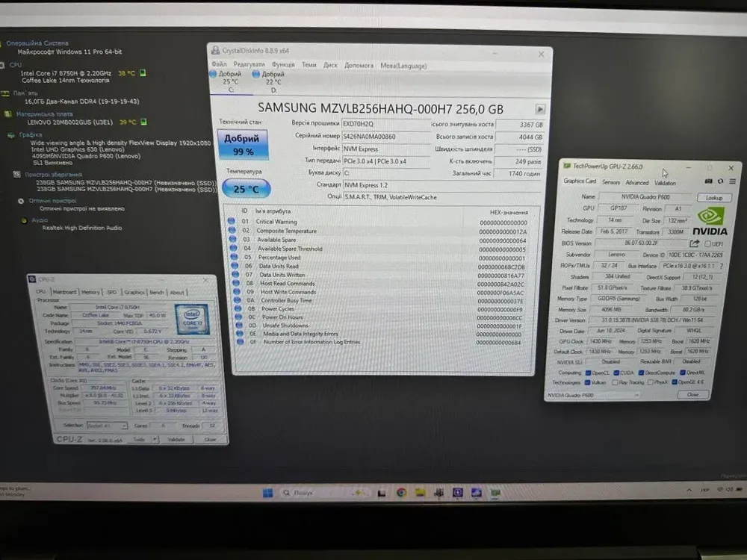Select disk D: status icon

[256, 75]
